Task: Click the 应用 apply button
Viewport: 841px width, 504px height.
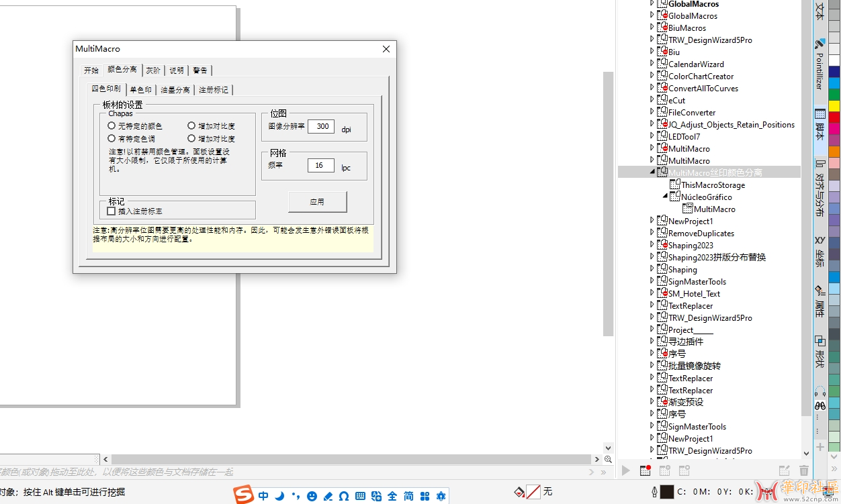Action: click(318, 201)
